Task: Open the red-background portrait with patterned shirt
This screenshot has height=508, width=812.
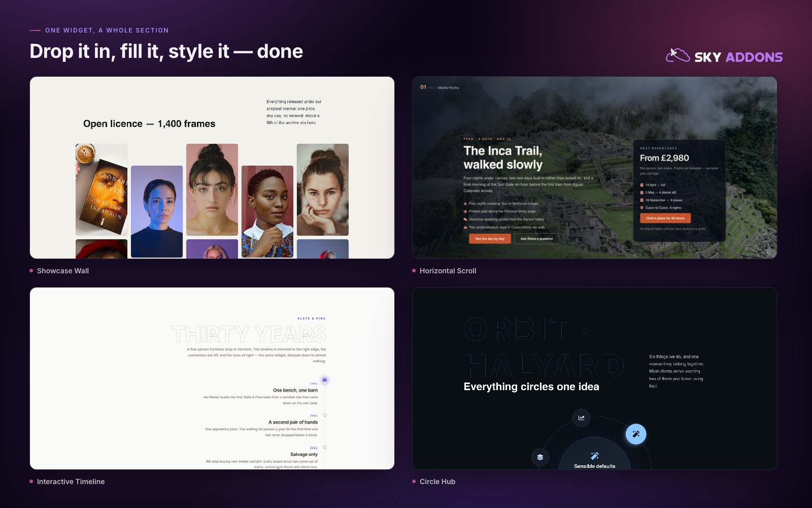Action: [x=267, y=211]
